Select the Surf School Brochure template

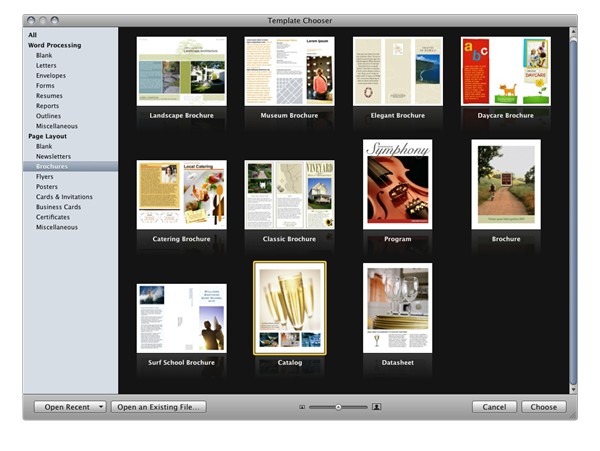pyautogui.click(x=181, y=318)
